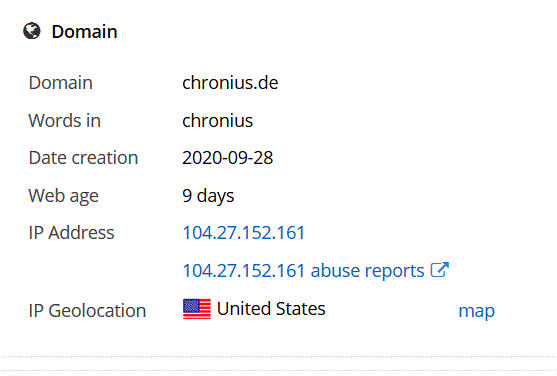Click the globe icon beside Domain heading

(x=32, y=31)
